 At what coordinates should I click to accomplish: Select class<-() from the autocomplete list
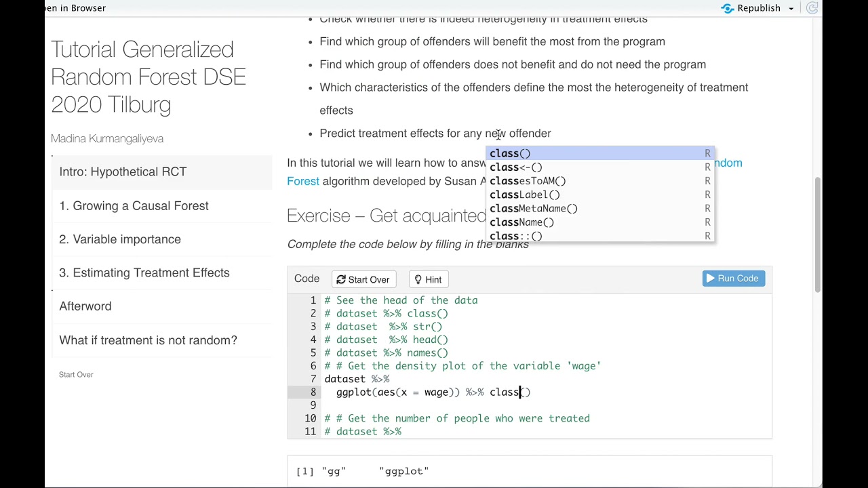pos(516,167)
